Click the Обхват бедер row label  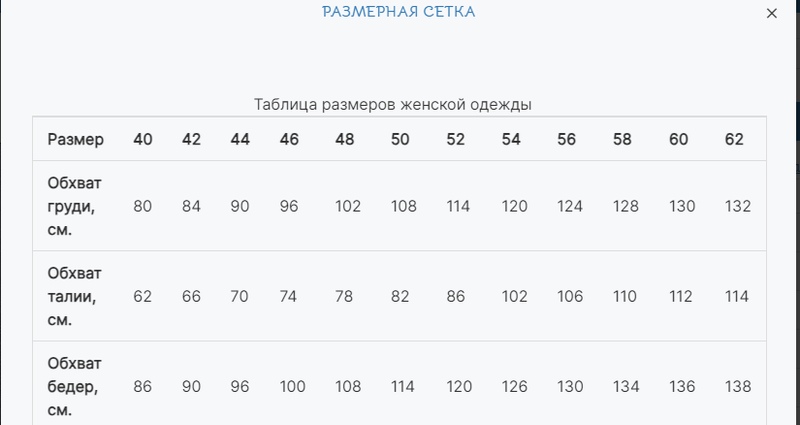(74, 387)
